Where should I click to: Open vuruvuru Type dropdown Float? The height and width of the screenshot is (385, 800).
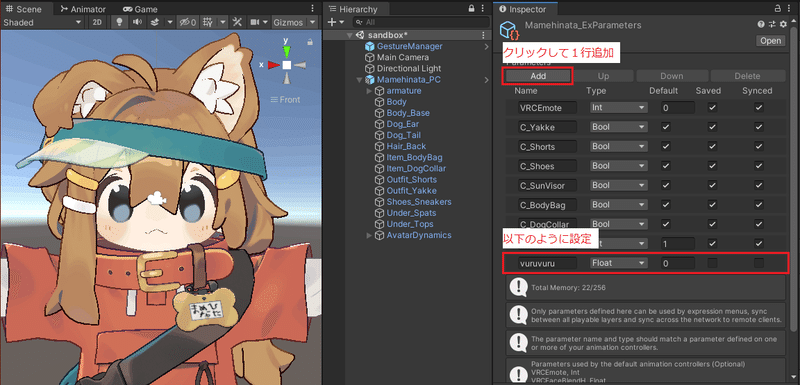tap(618, 263)
